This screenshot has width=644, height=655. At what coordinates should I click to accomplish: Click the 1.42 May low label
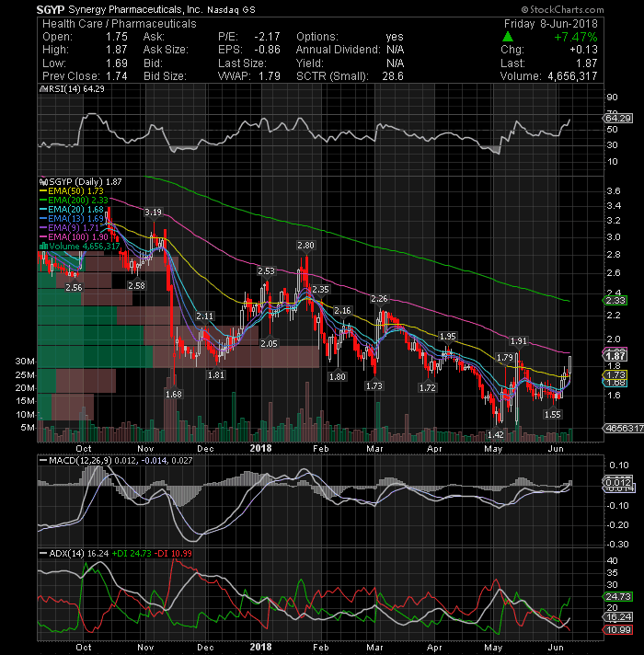point(496,435)
